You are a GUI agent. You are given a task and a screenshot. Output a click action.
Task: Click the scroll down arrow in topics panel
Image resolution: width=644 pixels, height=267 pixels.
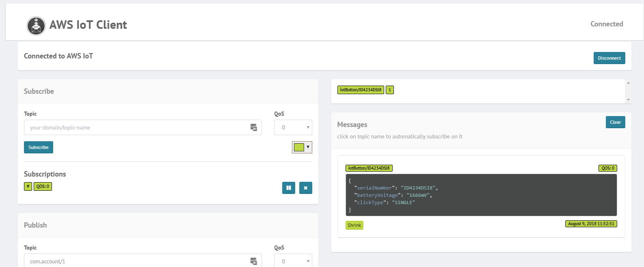[x=628, y=100]
